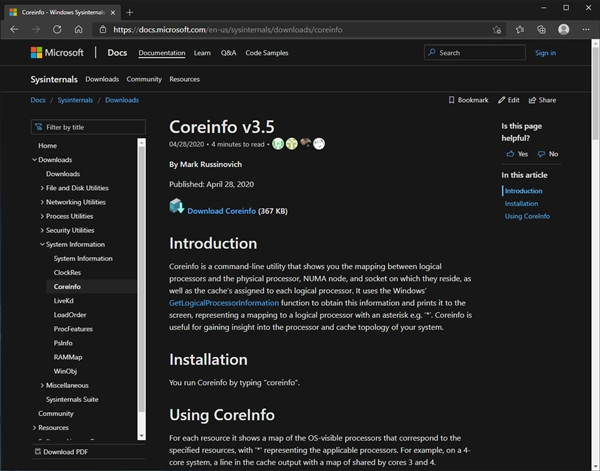Reload the Coreinfo page
The image size is (600, 471).
tap(57, 29)
